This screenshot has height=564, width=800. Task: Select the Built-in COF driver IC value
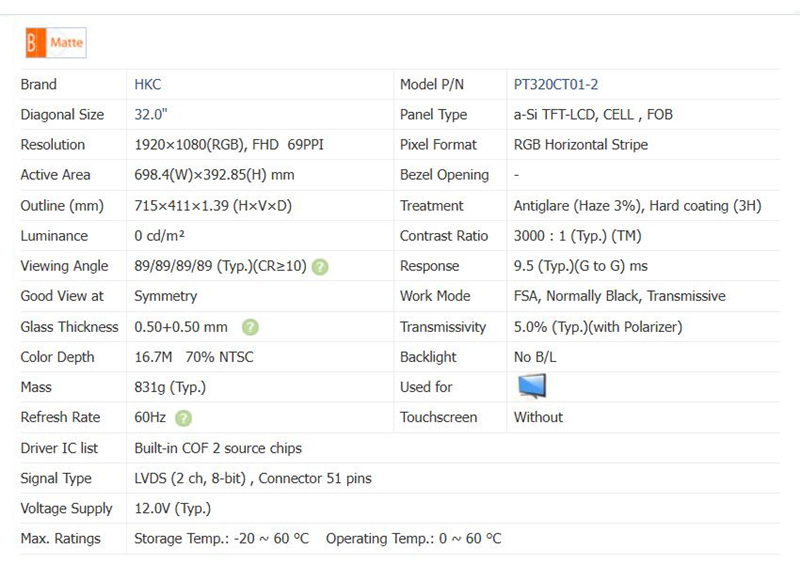click(x=218, y=448)
